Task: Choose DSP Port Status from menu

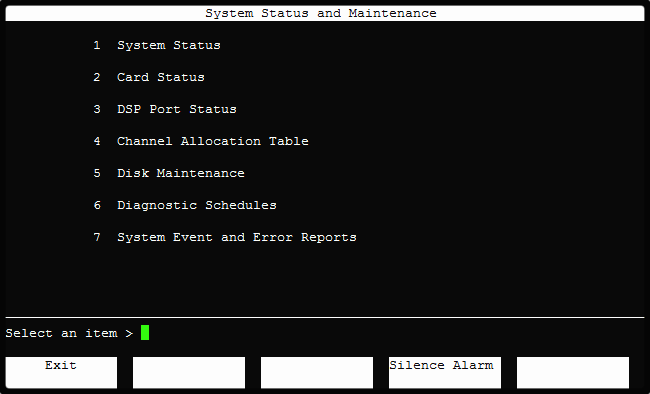Action: 165,109
